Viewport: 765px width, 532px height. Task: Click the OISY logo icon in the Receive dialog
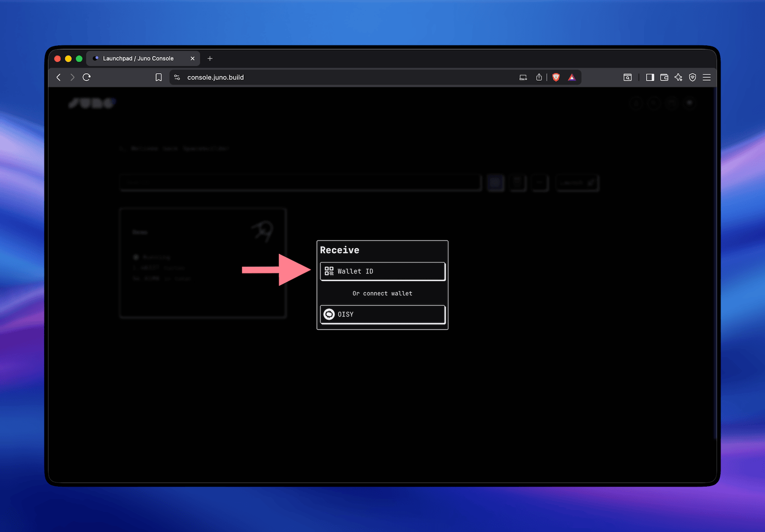pyautogui.click(x=329, y=314)
